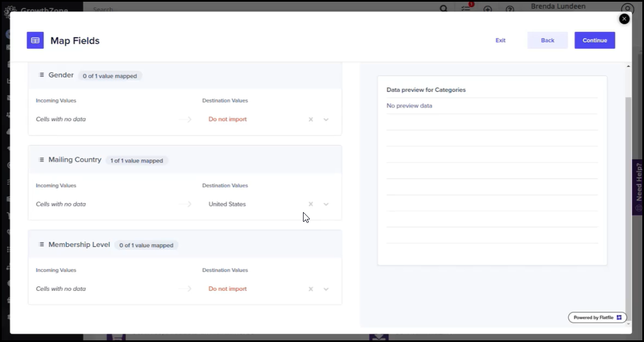Clear the Gender destination value with X
This screenshot has width=644, height=342.
(x=310, y=120)
